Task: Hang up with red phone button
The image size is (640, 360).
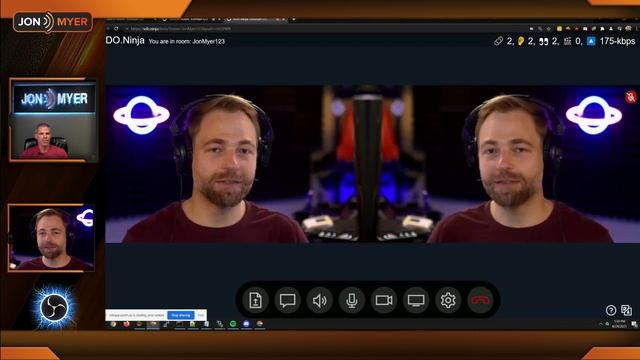Action: click(480, 300)
